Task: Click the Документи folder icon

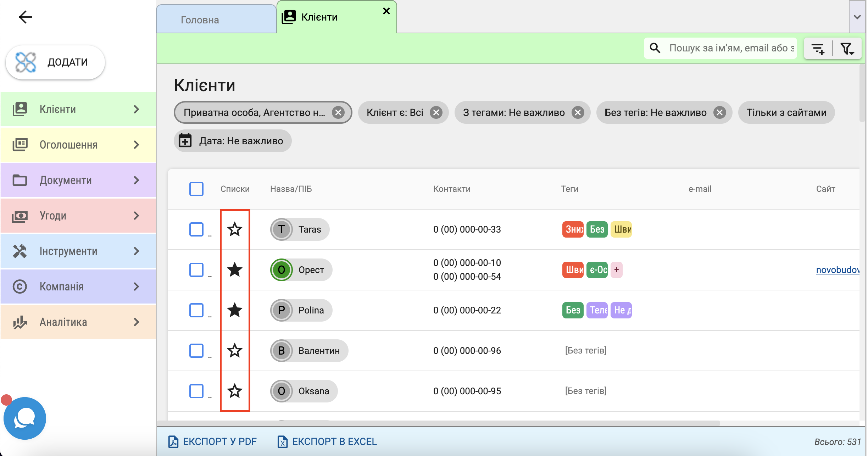Action: click(20, 180)
